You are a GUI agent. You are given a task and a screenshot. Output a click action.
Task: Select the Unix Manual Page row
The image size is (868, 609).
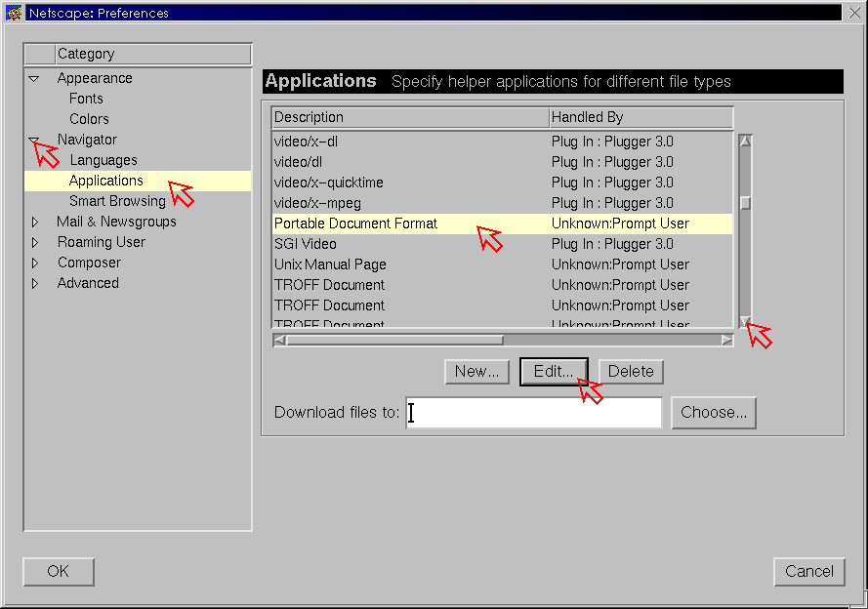coord(502,264)
